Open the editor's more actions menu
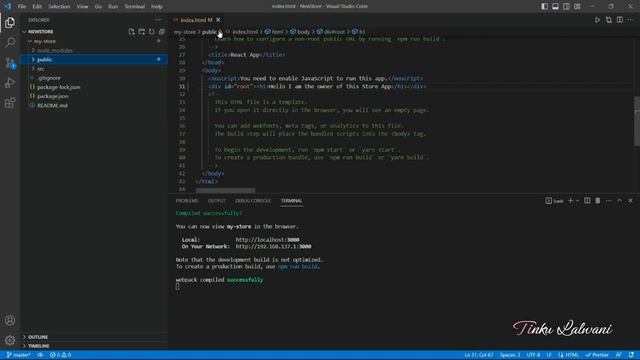The width and height of the screenshot is (640, 360). coord(631,20)
